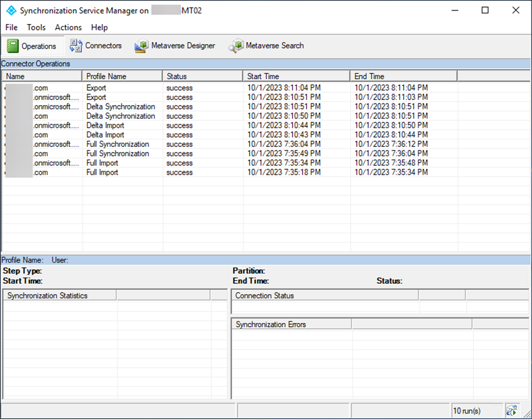Switch to the Connectors view

point(96,46)
